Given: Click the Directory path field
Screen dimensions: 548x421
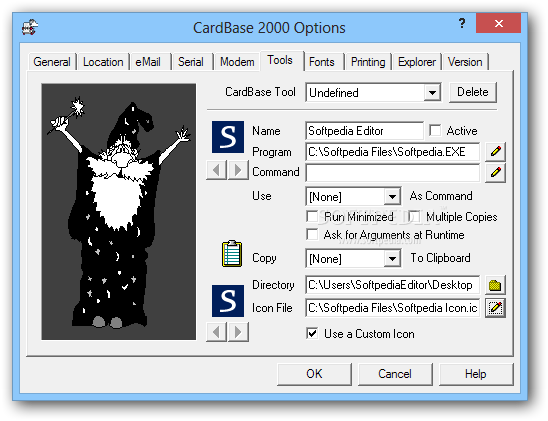Looking at the screenshot, I should click(392, 285).
